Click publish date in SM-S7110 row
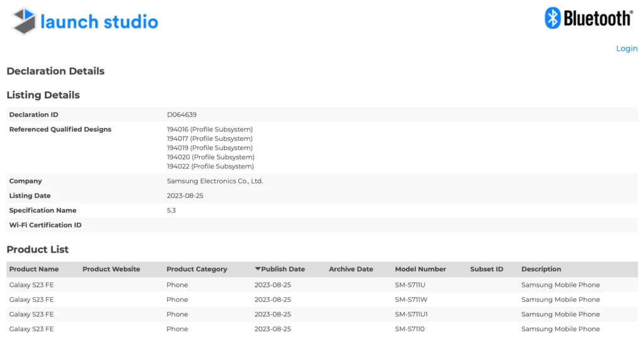This screenshot has width=644, height=347. pos(273,329)
